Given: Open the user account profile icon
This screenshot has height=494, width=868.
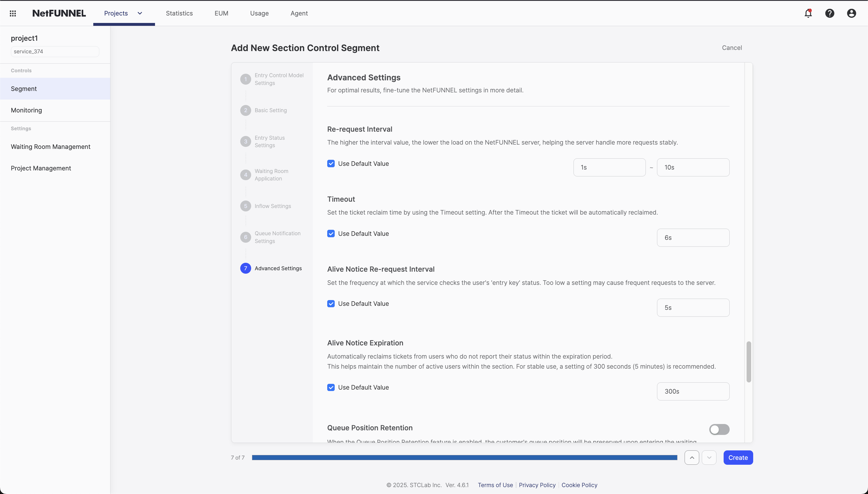Looking at the screenshot, I should pyautogui.click(x=851, y=13).
